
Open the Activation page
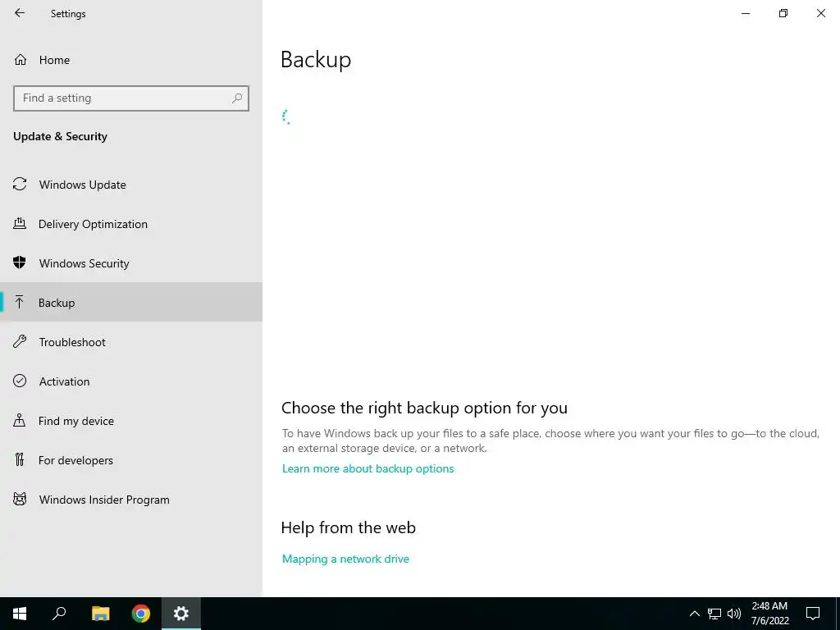(x=131, y=381)
